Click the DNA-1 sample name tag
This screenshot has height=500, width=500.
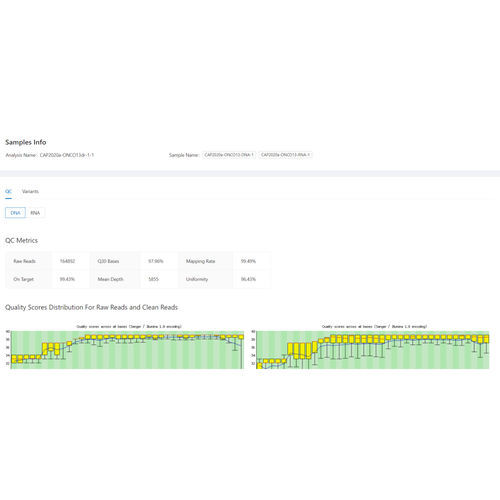[x=229, y=155]
